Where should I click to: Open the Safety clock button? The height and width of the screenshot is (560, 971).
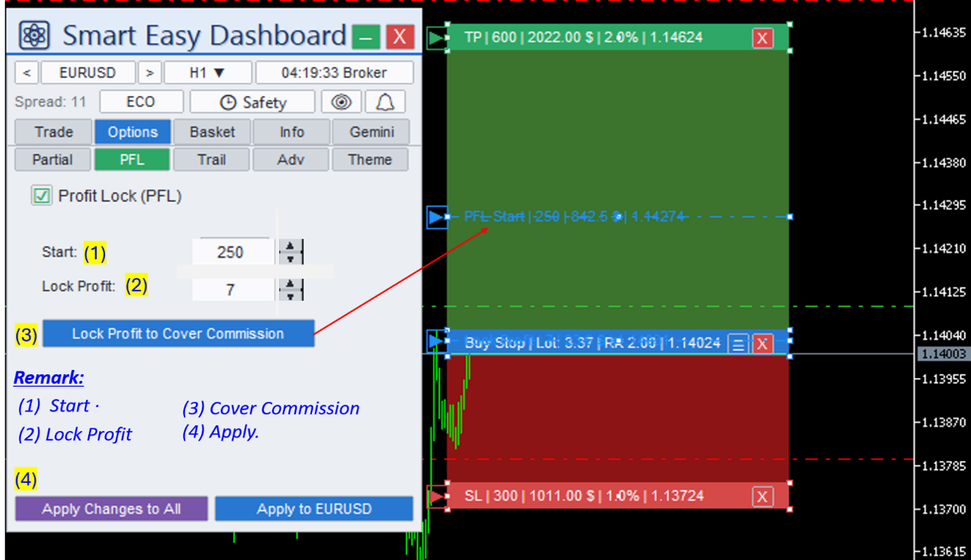pos(253,102)
